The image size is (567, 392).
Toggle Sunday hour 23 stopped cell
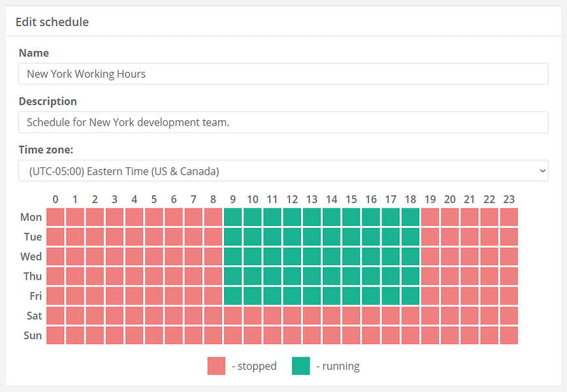509,335
